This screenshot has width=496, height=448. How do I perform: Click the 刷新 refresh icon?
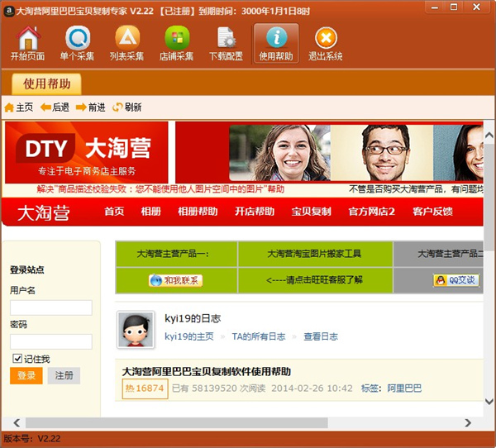tap(126, 107)
